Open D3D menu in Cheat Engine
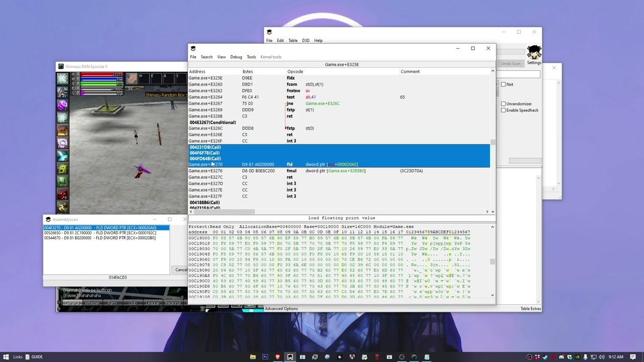 tap(305, 41)
